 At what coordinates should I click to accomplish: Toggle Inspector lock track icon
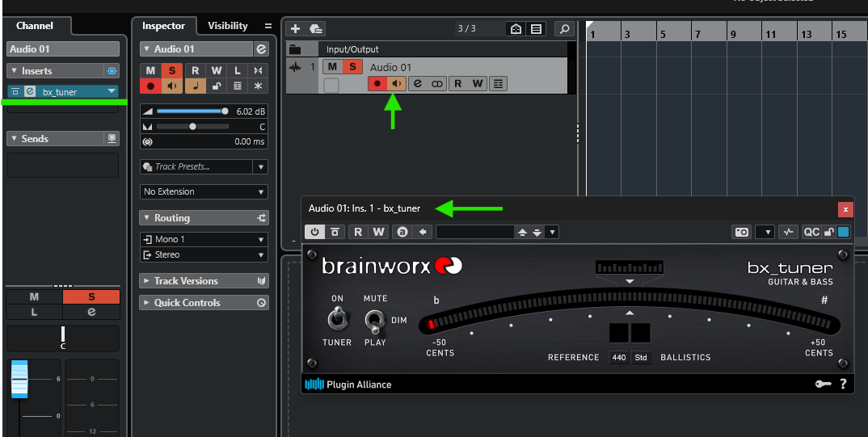[x=217, y=86]
